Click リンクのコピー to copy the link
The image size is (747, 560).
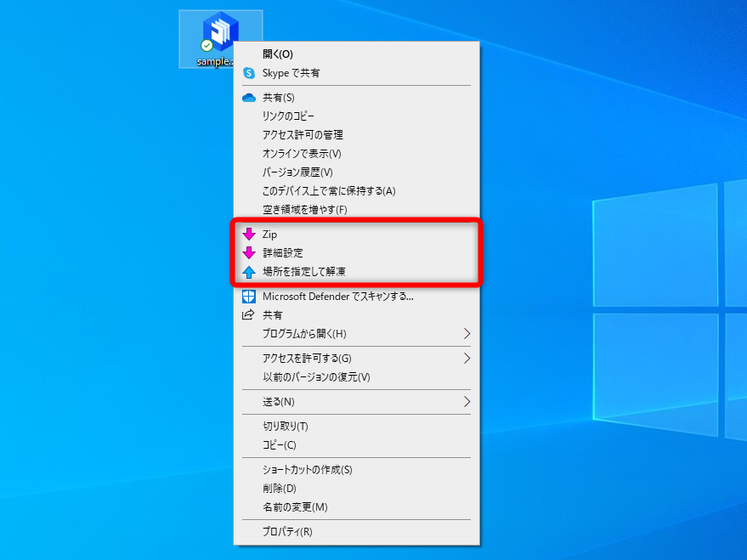[289, 116]
